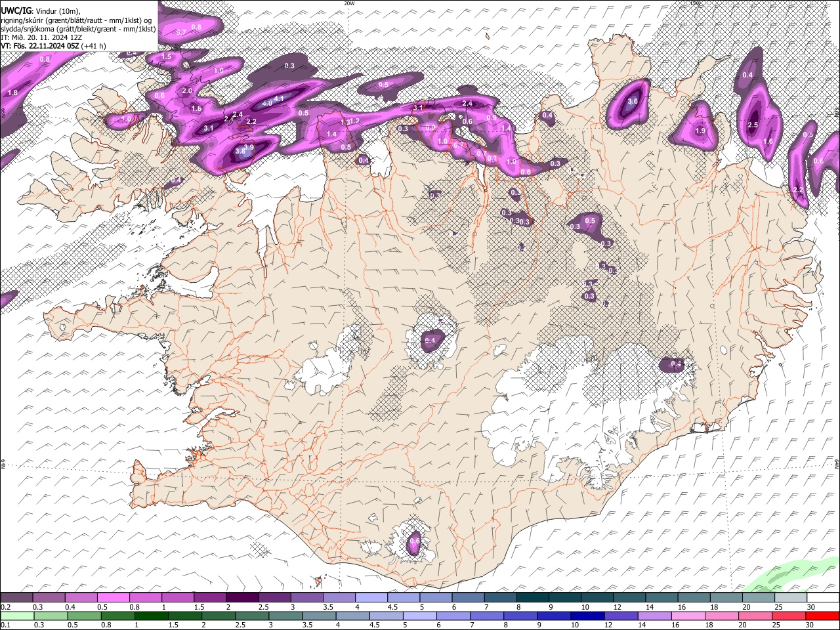Click the 12 violet swatch, lower legend row
Screen dimensions: 840x630
(621, 616)
